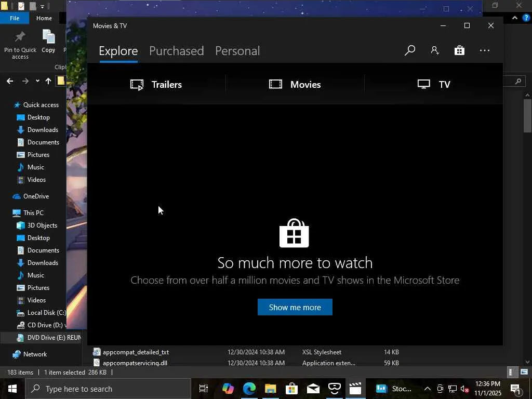Click the taskbar search box
532x399 pixels.
[x=108, y=389]
